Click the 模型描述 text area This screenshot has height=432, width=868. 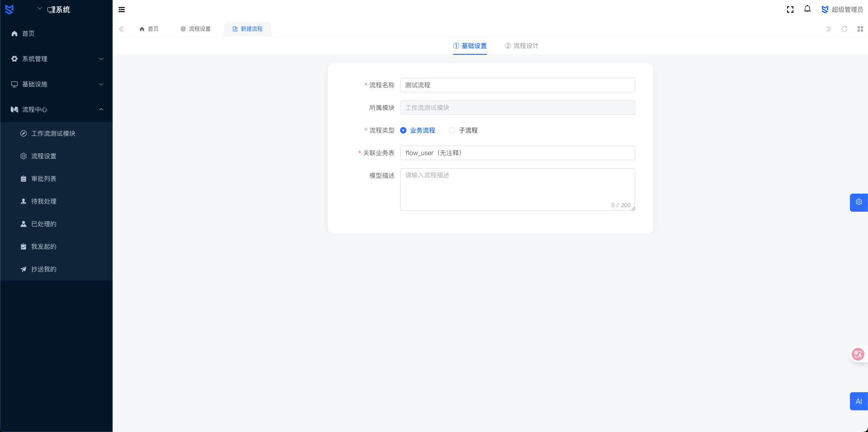(x=517, y=190)
